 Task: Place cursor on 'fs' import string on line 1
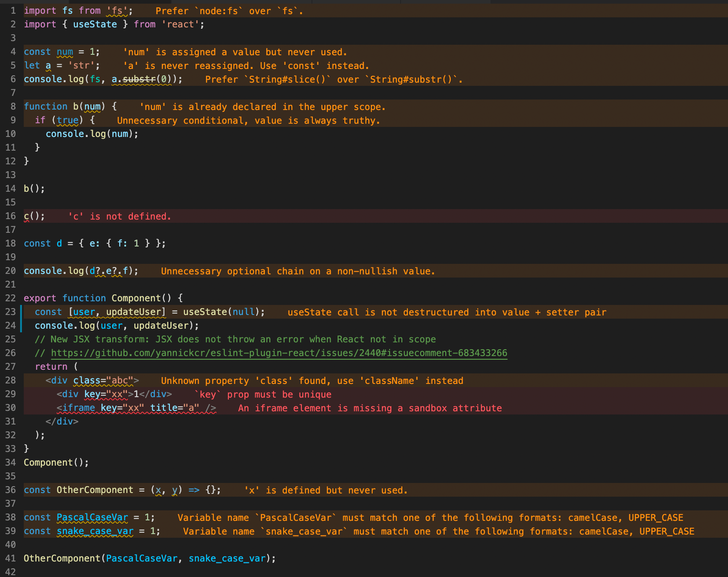click(117, 10)
